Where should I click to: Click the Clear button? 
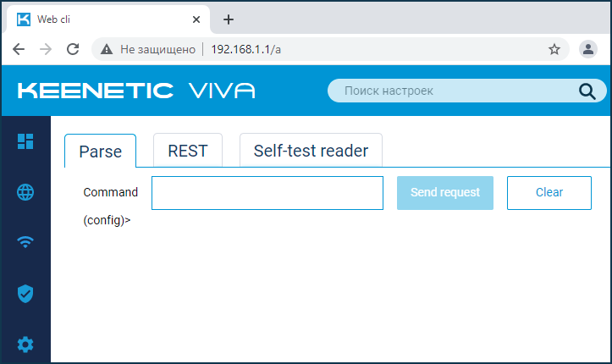click(549, 193)
